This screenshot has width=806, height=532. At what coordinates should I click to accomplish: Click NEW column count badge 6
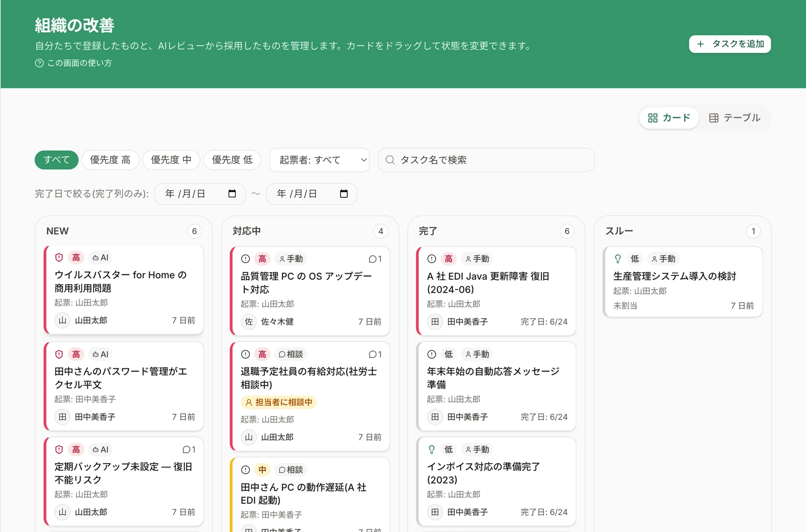(x=194, y=231)
